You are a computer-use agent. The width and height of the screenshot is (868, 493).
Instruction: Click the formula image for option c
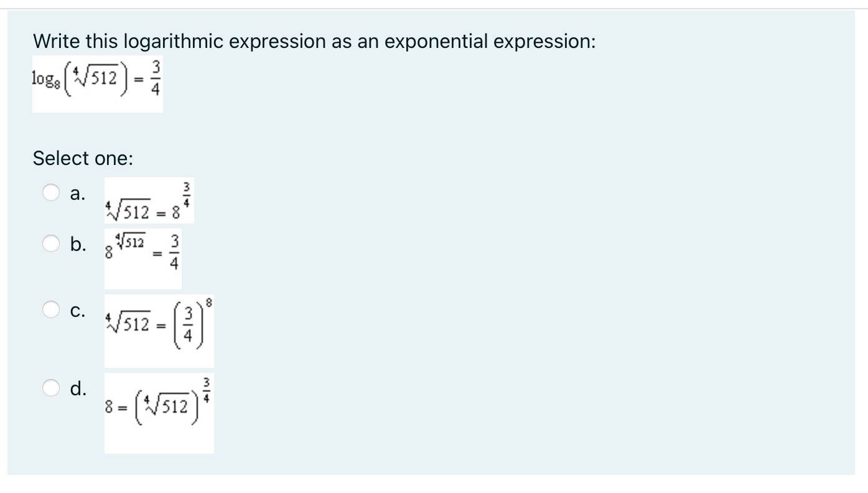[x=159, y=329]
